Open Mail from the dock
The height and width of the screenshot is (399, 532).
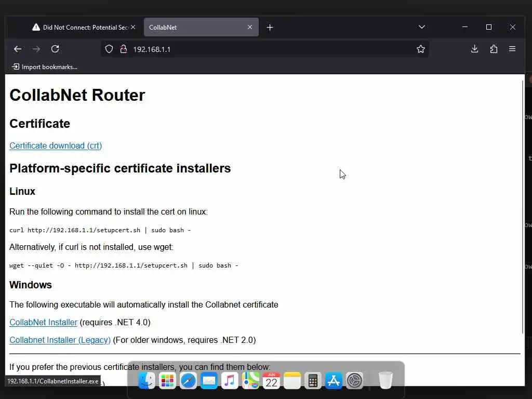[209, 380]
